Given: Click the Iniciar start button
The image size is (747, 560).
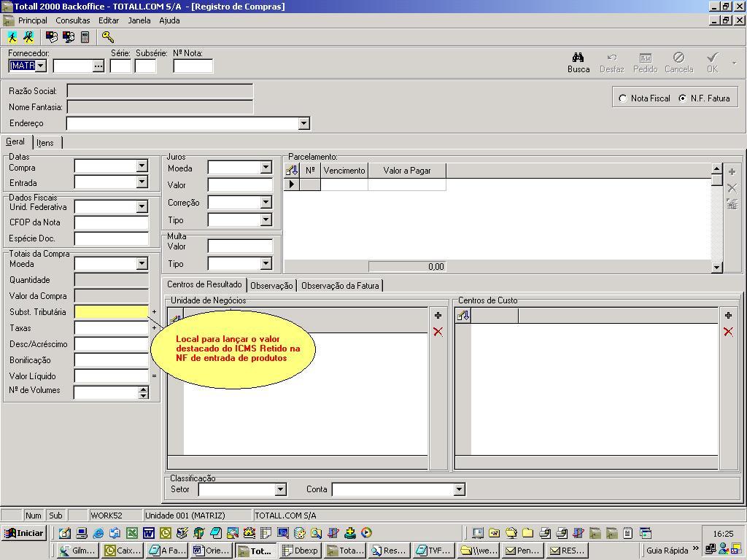Looking at the screenshot, I should (x=24, y=533).
